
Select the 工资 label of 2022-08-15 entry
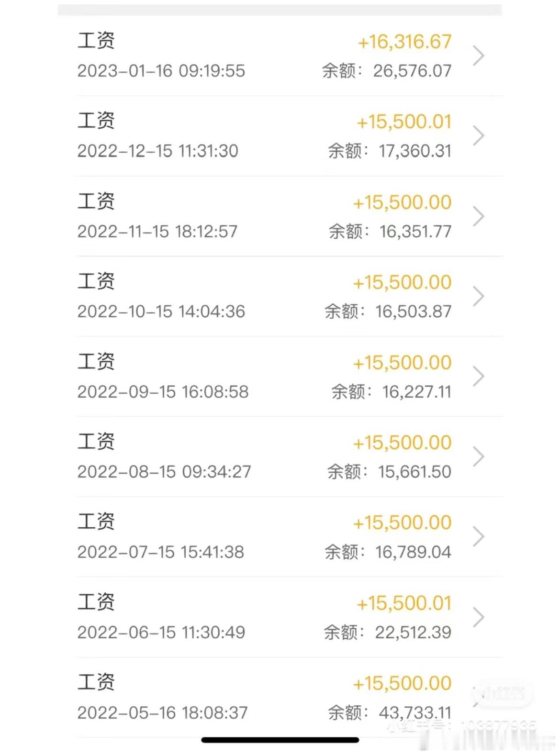pyautogui.click(x=96, y=441)
